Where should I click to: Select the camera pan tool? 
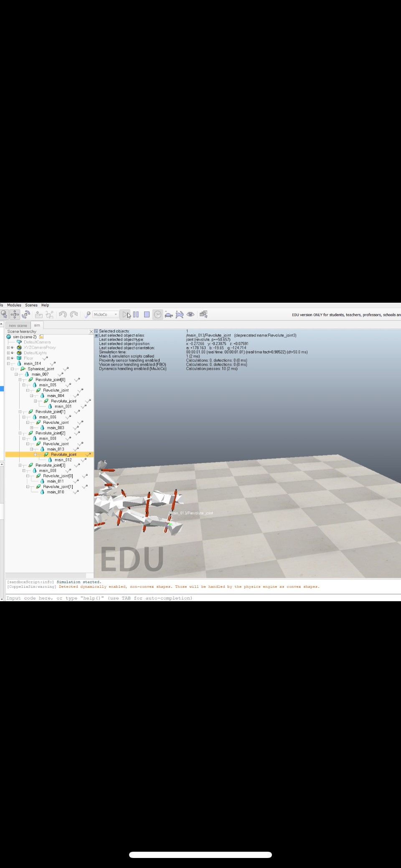[x=4, y=314]
